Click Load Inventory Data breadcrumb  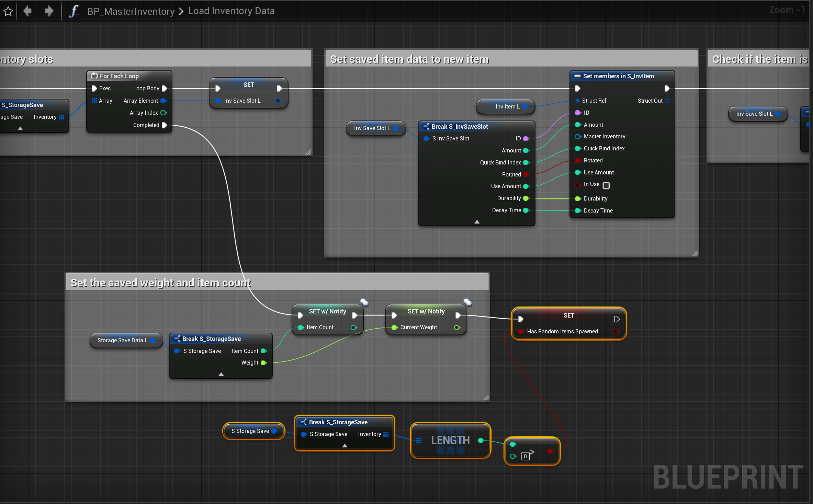pos(231,11)
